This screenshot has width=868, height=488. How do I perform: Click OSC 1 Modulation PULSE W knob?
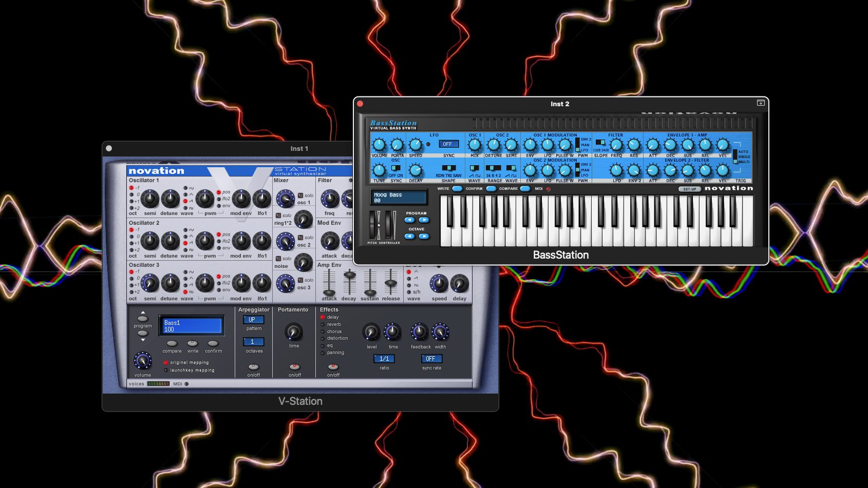click(565, 145)
